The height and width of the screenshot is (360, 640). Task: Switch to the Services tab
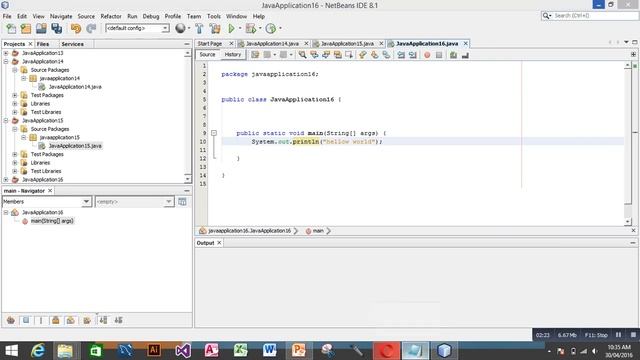pyautogui.click(x=73, y=44)
